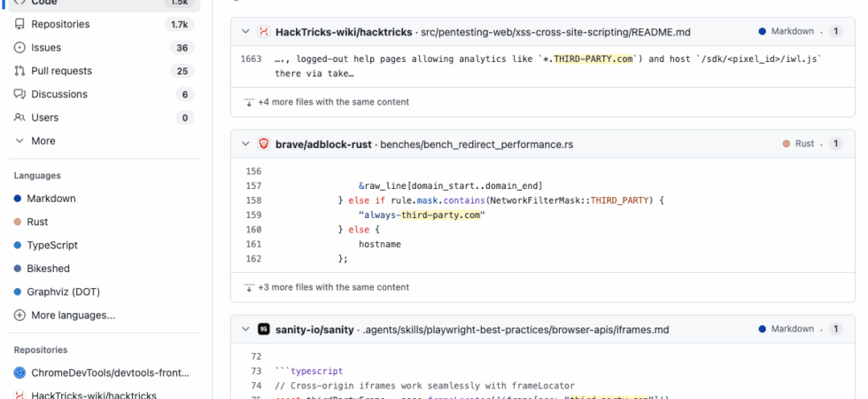Click the ChromeDevTools repository avatar
The height and width of the screenshot is (399, 868).
click(x=19, y=373)
